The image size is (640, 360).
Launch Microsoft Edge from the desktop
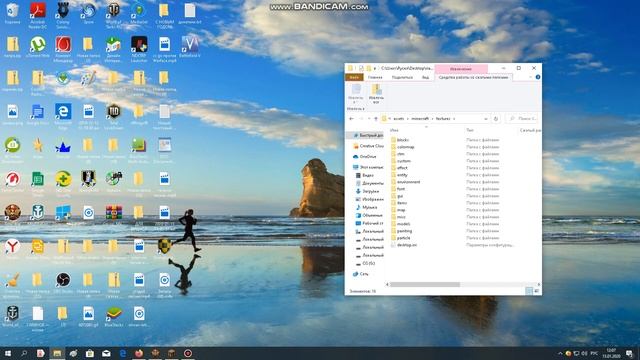(x=63, y=115)
